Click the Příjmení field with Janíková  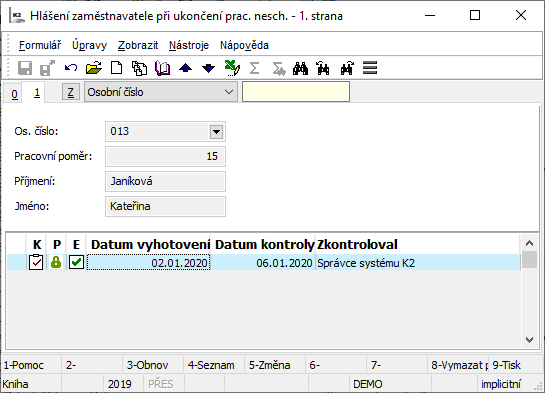(x=165, y=181)
